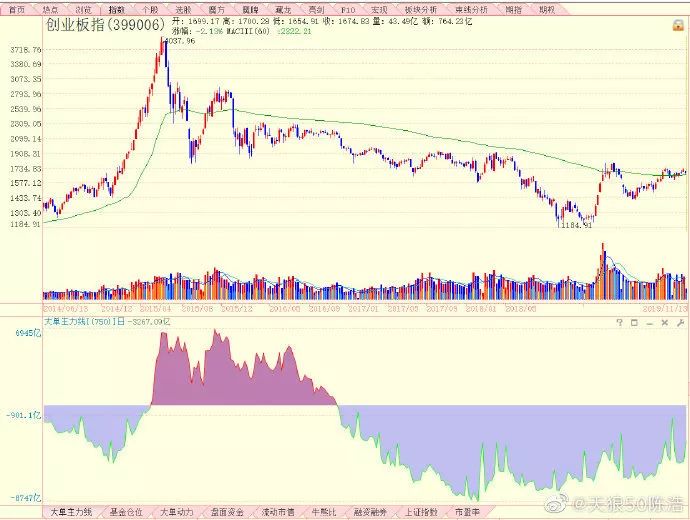Click the 2017/09 date axis label
The width and height of the screenshot is (690, 520).
442,308
